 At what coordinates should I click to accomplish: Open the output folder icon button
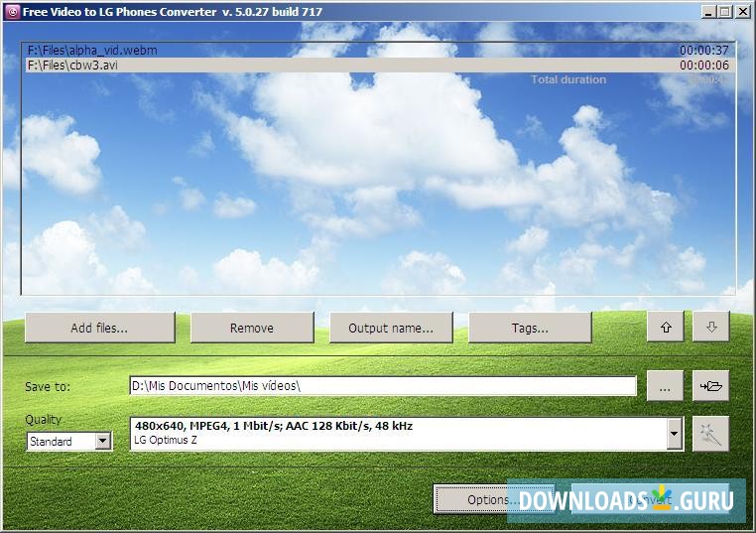coord(710,386)
